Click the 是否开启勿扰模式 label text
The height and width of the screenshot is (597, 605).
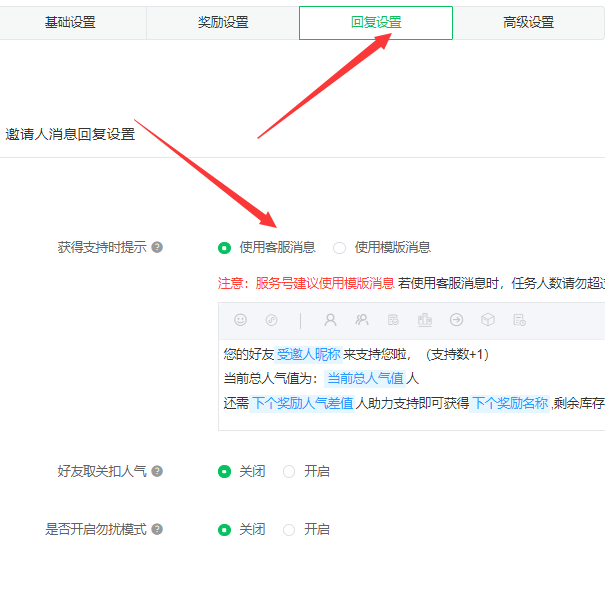(96, 529)
